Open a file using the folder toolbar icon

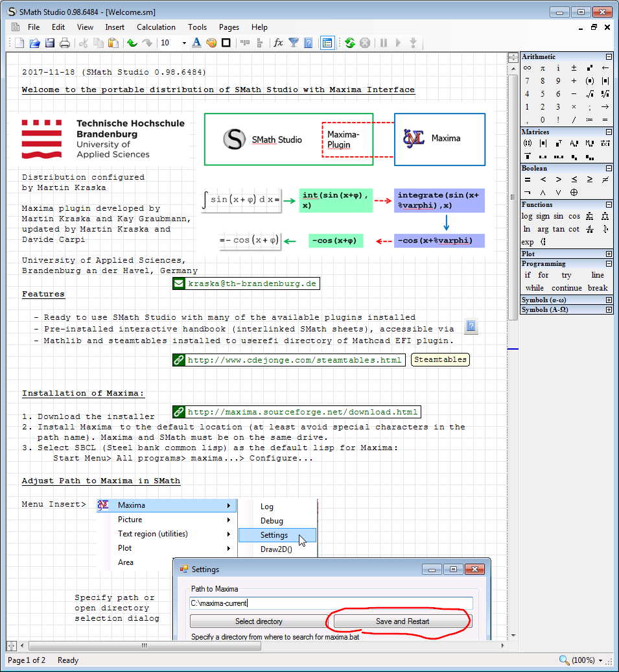35,43
